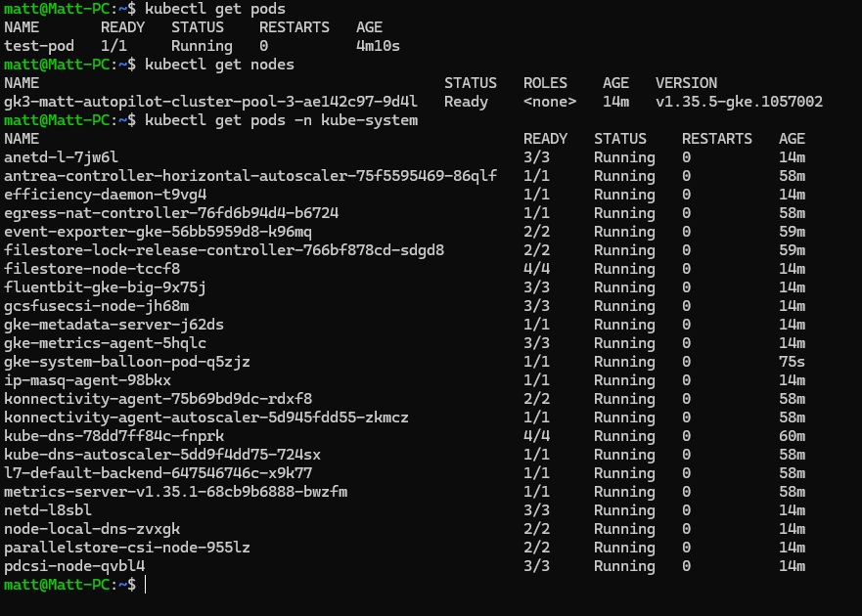Image resolution: width=862 pixels, height=616 pixels.
Task: Select pod kube-dns-78dd7ff84c-fnprk
Action: pos(113,436)
